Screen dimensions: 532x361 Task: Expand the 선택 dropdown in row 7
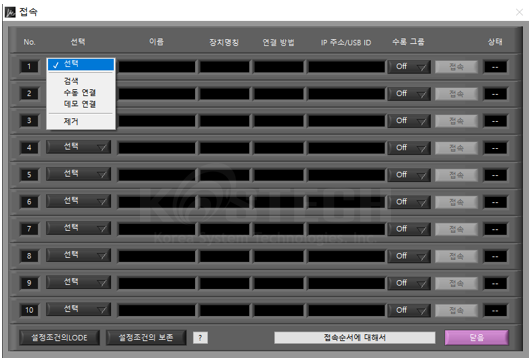point(79,228)
